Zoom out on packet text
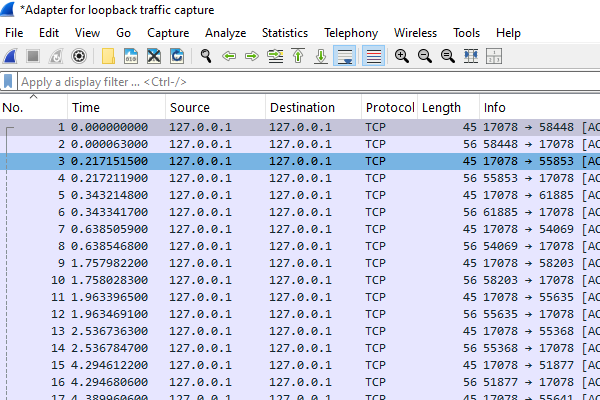The height and width of the screenshot is (400, 600). coord(425,56)
